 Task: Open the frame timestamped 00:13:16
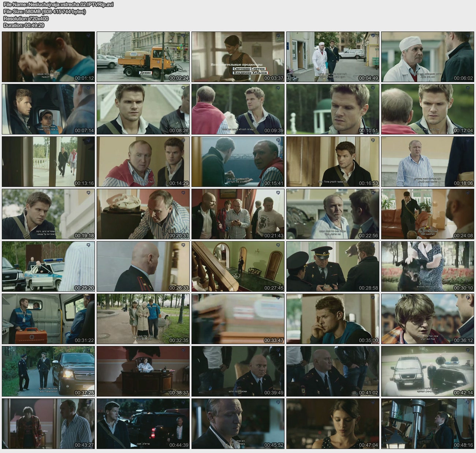click(48, 162)
